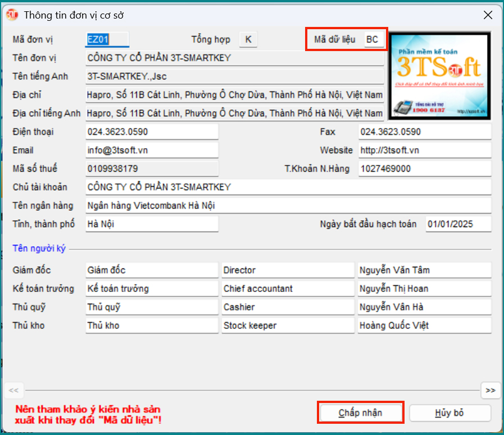The height and width of the screenshot is (435, 504).
Task: Click the Điện thoại input field
Action: click(152, 132)
